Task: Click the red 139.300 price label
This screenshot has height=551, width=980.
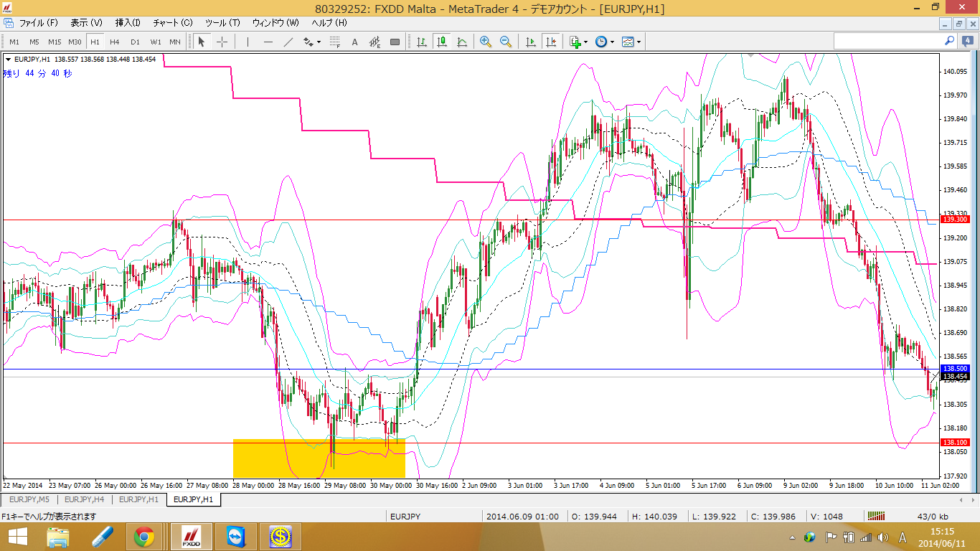Action: pos(954,220)
